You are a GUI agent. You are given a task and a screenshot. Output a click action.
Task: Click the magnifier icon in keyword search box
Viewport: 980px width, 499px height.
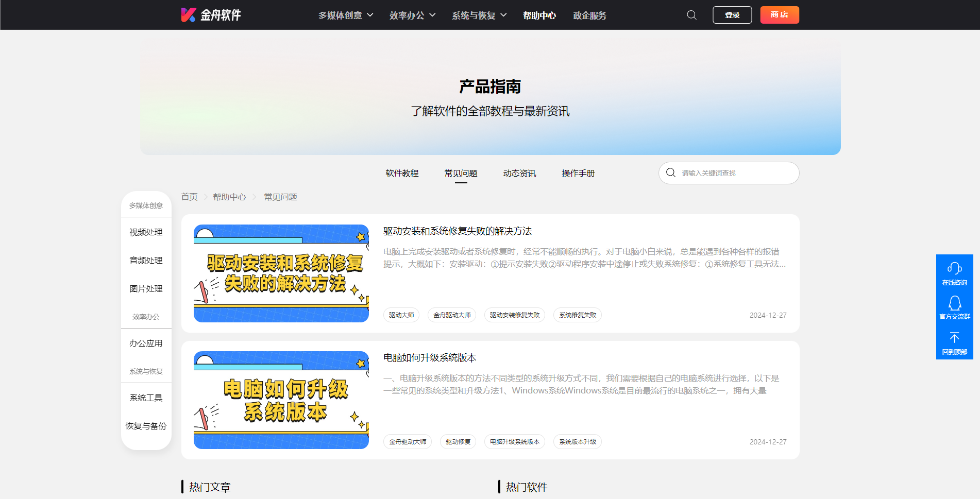(671, 173)
